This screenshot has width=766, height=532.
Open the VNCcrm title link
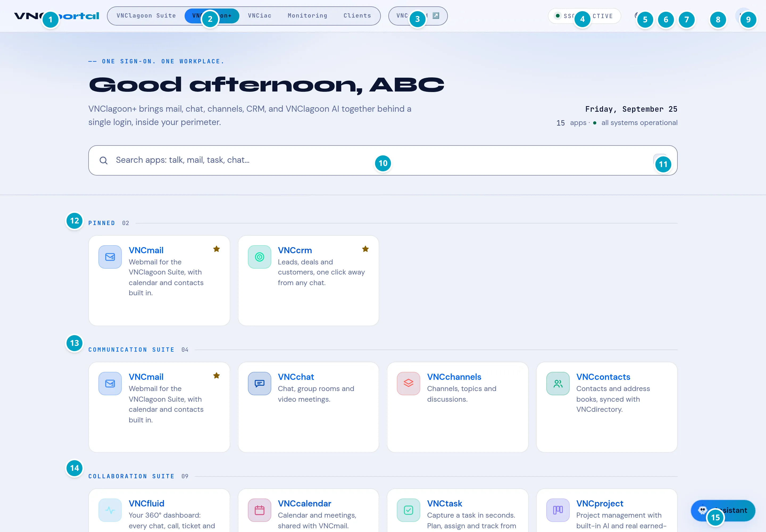pos(295,250)
